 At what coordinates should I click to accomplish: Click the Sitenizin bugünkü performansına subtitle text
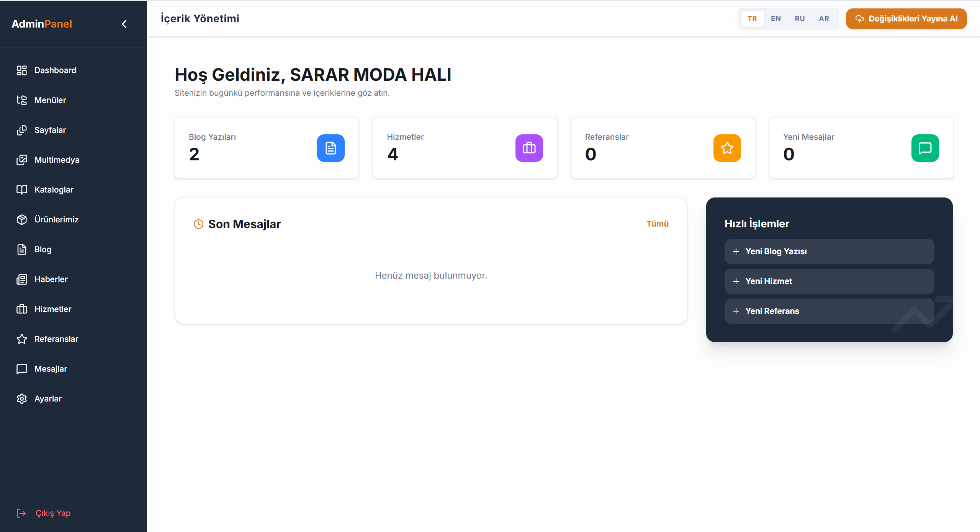click(x=282, y=93)
